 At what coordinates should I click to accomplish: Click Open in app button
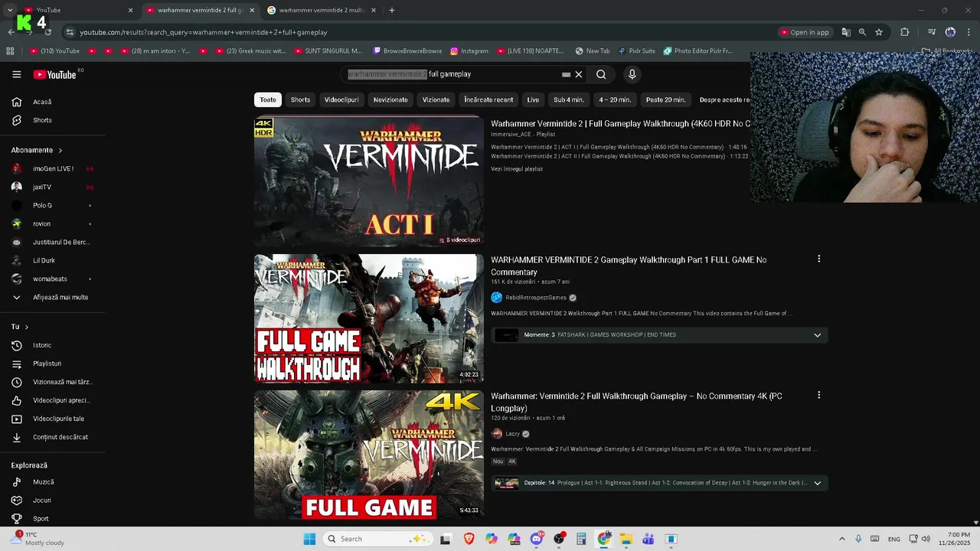pyautogui.click(x=804, y=32)
